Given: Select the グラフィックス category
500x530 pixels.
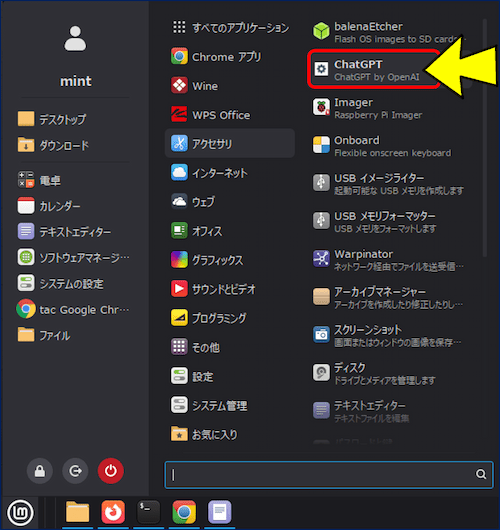Looking at the screenshot, I should (230, 260).
